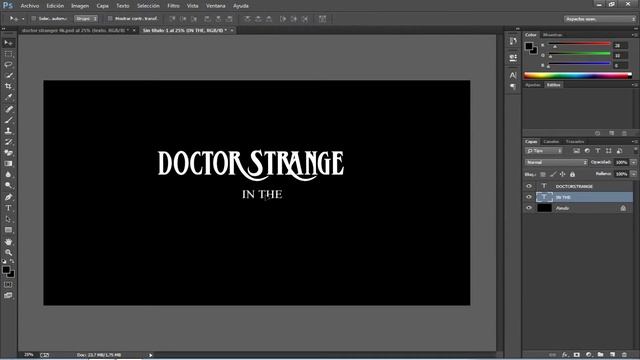Click the Screen Mode icon in the toolbox
This screenshot has height=360, width=640.
[x=8, y=296]
